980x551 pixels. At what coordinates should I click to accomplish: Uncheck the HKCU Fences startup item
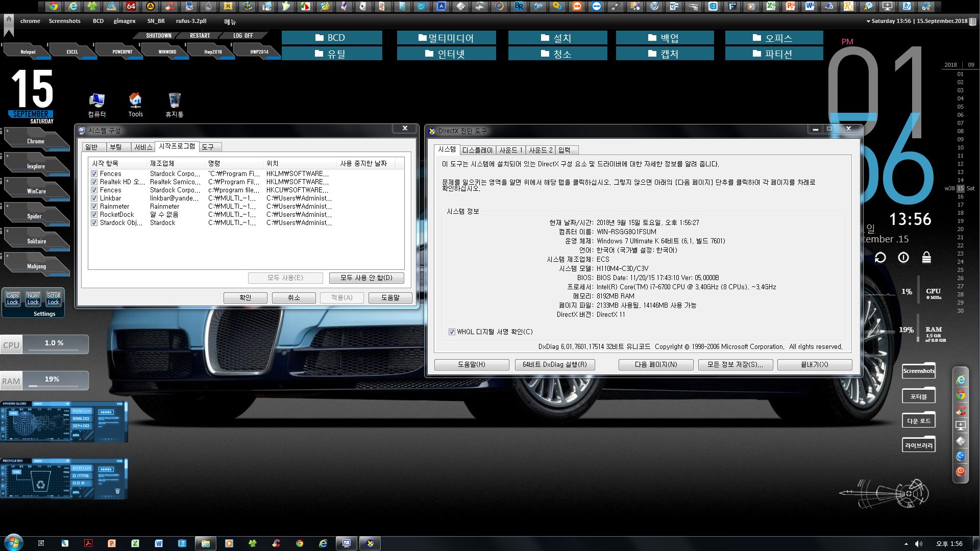pos(94,190)
